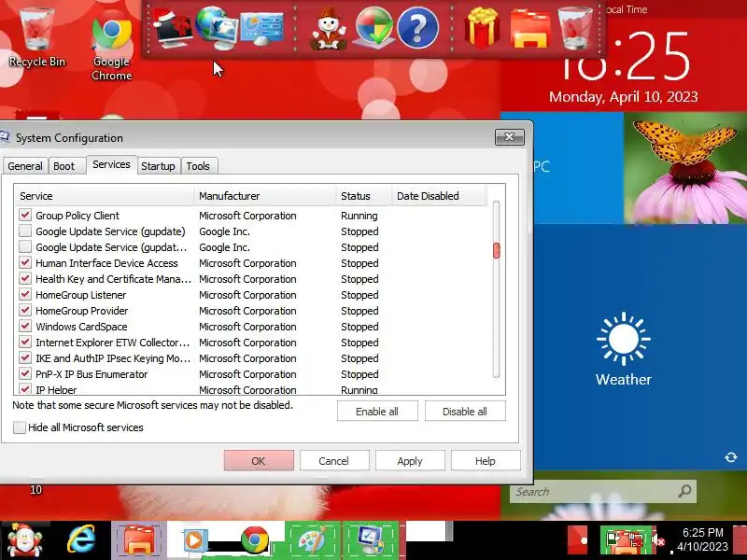Click the Help button
The image size is (747, 560).
[486, 461]
